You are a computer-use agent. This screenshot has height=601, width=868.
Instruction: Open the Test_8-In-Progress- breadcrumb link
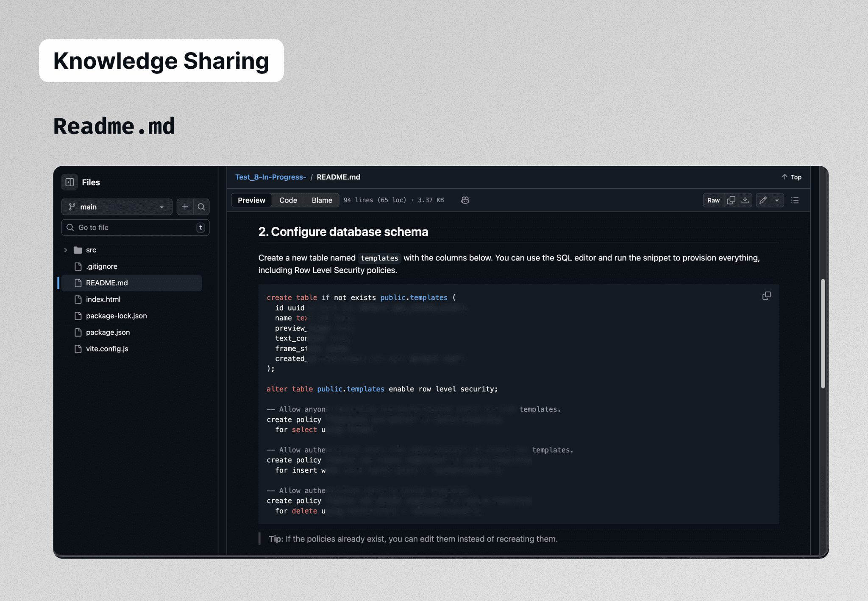coord(270,177)
